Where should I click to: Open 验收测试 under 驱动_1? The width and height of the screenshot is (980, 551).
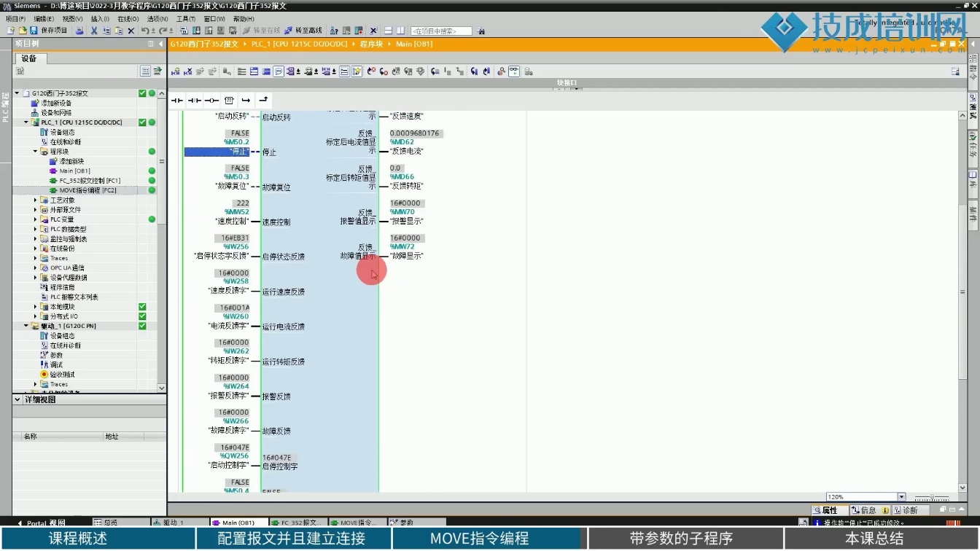pyautogui.click(x=57, y=375)
